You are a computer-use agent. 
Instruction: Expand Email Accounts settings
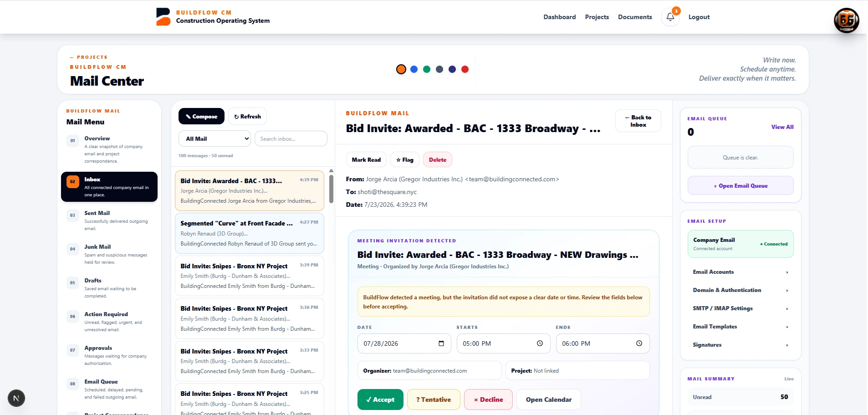(740, 272)
